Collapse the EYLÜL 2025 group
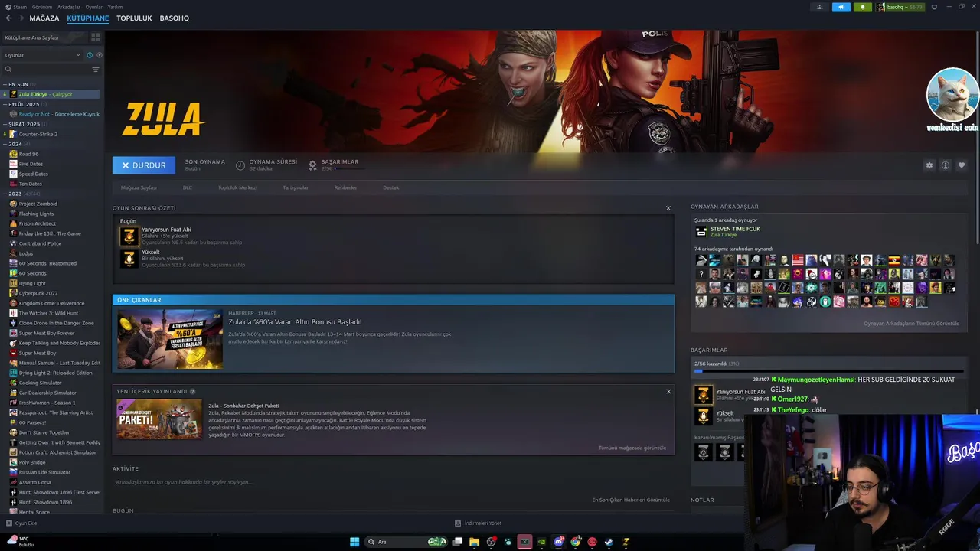 coord(5,104)
